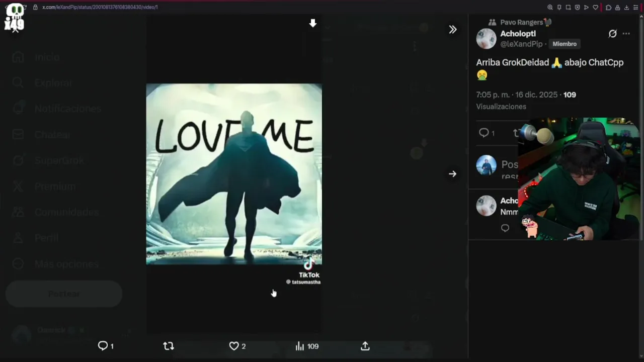Viewport: 644px width, 362px height.
Task: Click the reply icon under the Nmm comment
Action: click(505, 228)
